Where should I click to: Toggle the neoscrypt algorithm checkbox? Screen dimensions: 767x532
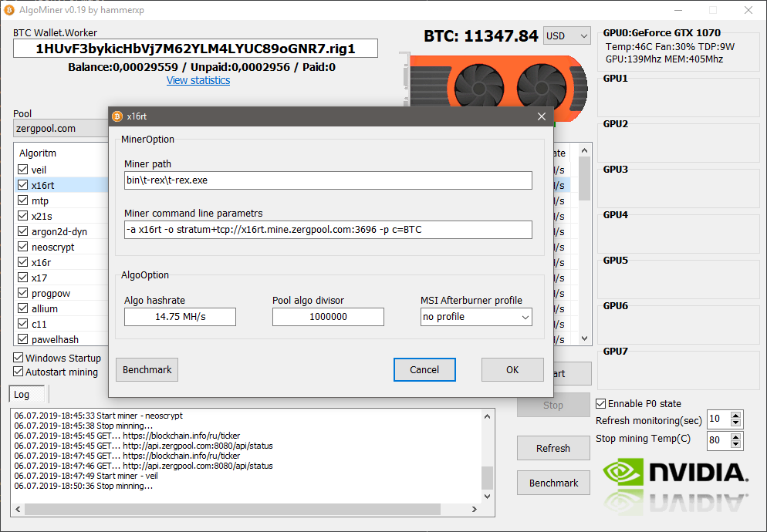coord(22,247)
